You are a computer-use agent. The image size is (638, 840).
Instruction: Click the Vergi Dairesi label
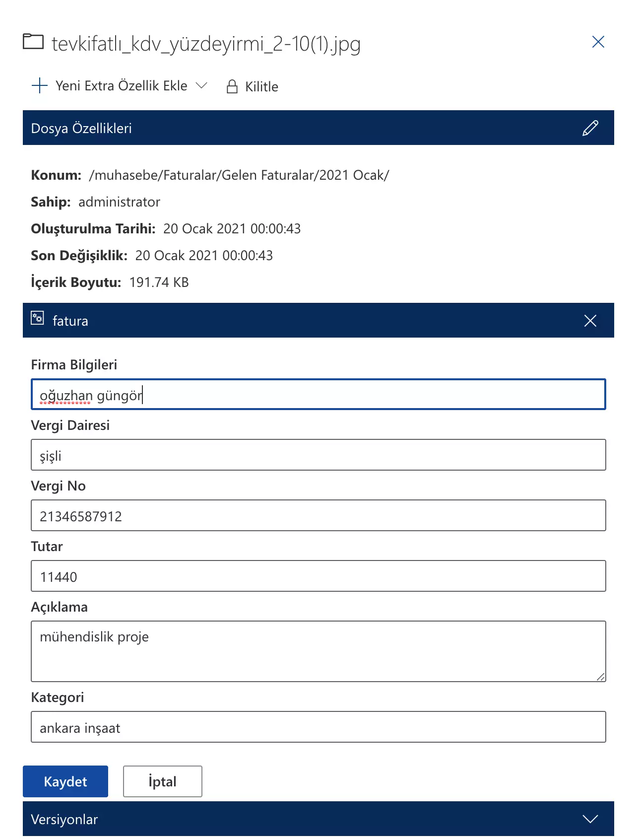click(70, 425)
